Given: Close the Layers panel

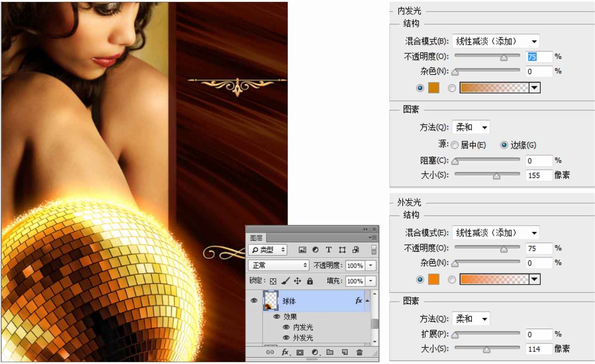Looking at the screenshot, I should (374, 229).
